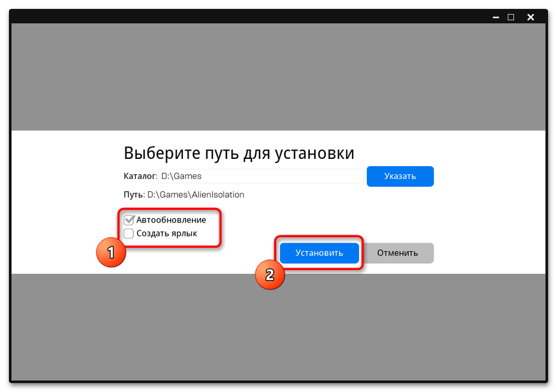Screen dimensions: 557x392
Task: Click the Путь: label
Action: (134, 195)
